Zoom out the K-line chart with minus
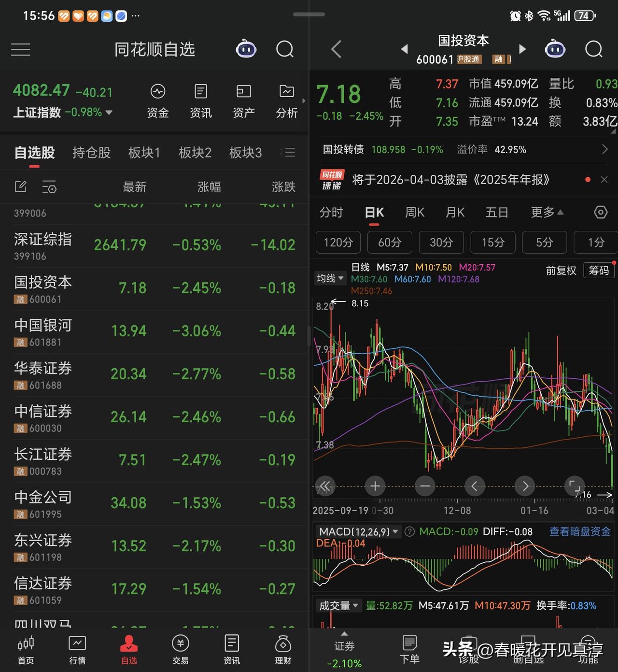This screenshot has width=618, height=672. (425, 486)
